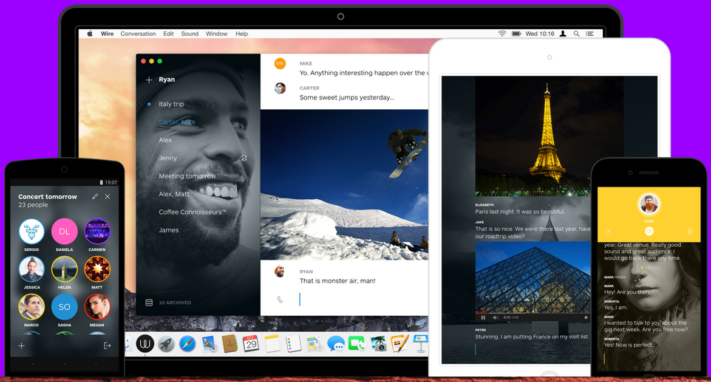Open the Pages app in Dock

(399, 344)
